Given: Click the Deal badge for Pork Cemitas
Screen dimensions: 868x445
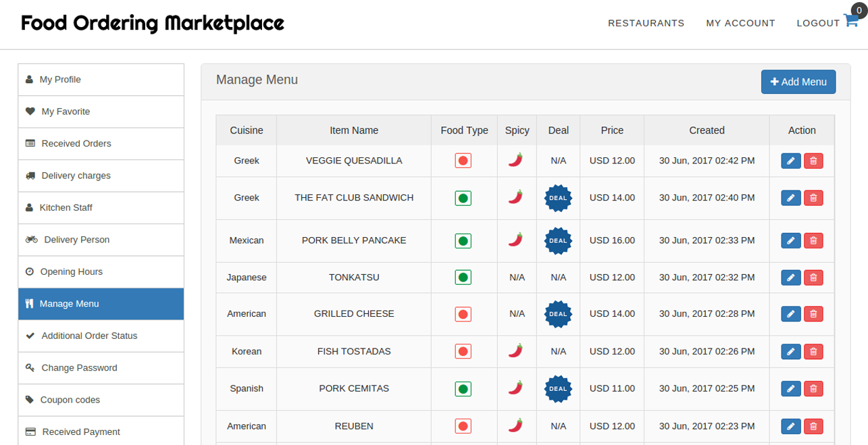Looking at the screenshot, I should coord(558,389).
